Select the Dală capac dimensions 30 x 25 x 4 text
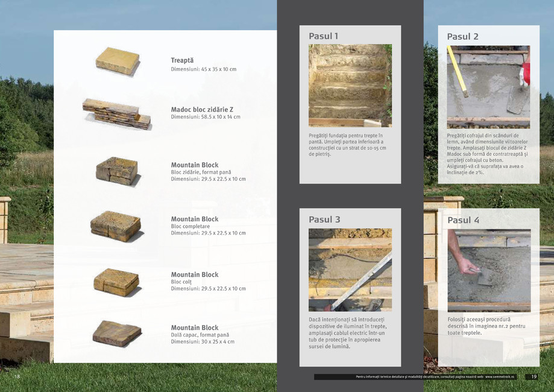 (203, 342)
